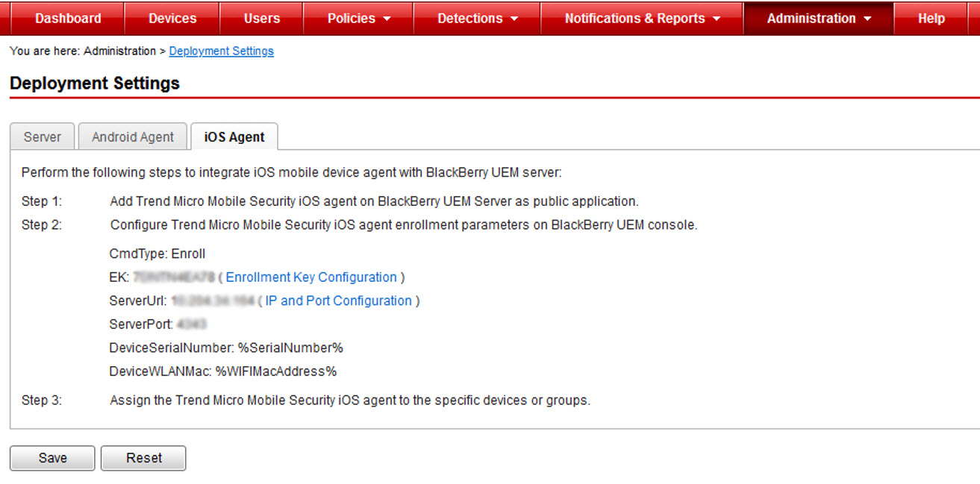Open the Users section
The height and width of the screenshot is (484, 980).
click(262, 19)
